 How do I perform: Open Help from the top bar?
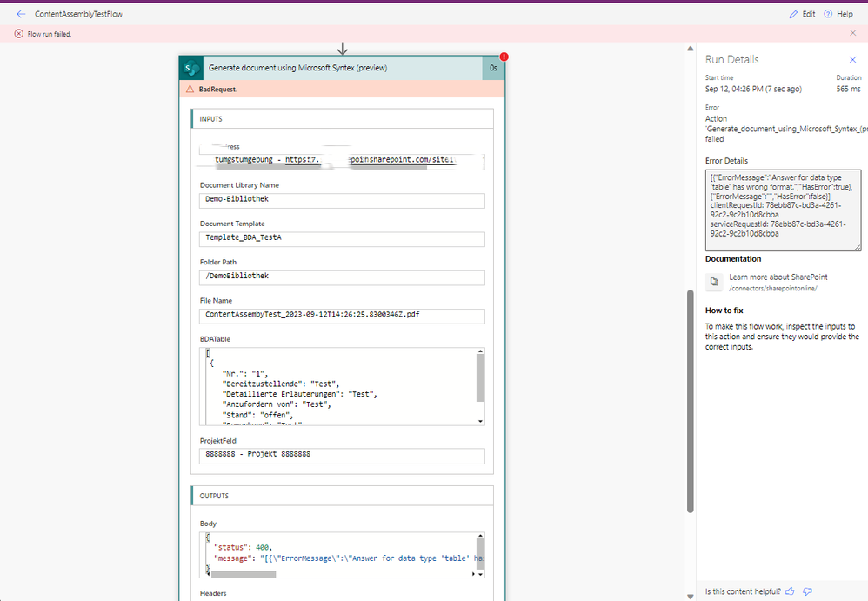838,14
